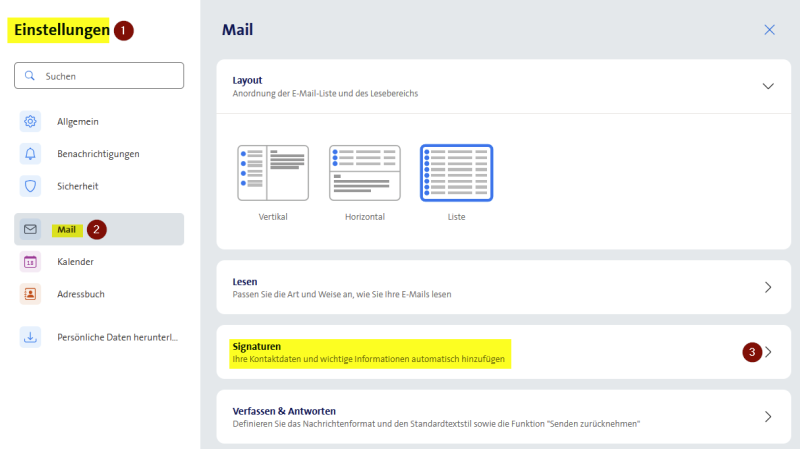Click the Adressbuch contact icon

(x=30, y=294)
